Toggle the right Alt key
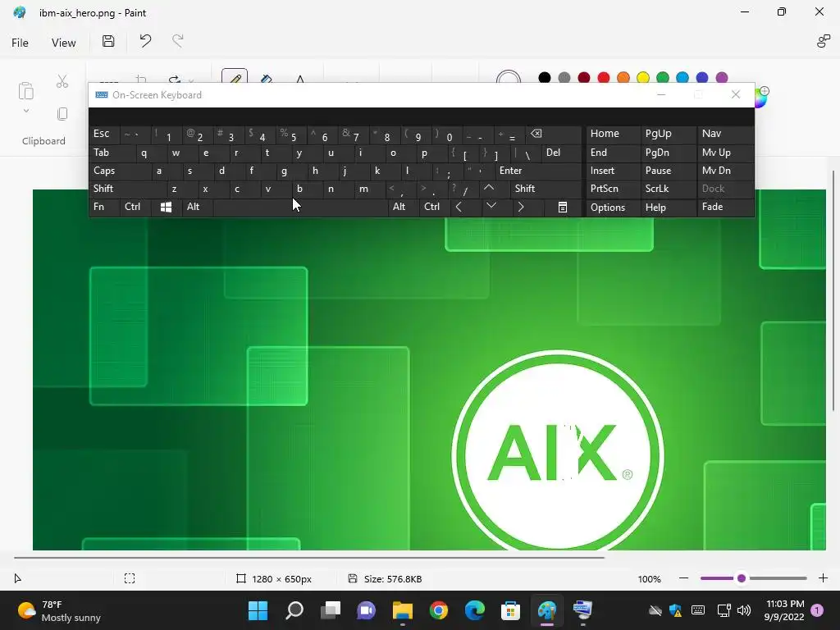The width and height of the screenshot is (840, 630). pyautogui.click(x=403, y=207)
